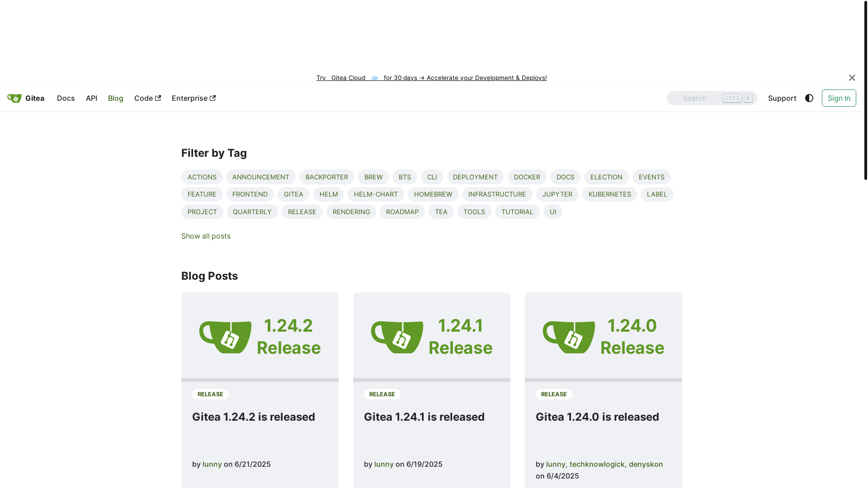Open author lunny on 1.24.1 post
Screen dimensions: 868x488
point(384,464)
